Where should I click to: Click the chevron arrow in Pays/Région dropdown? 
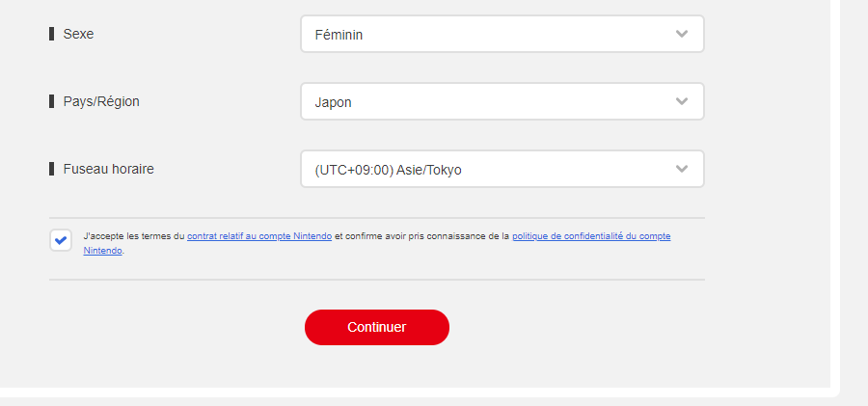682,101
